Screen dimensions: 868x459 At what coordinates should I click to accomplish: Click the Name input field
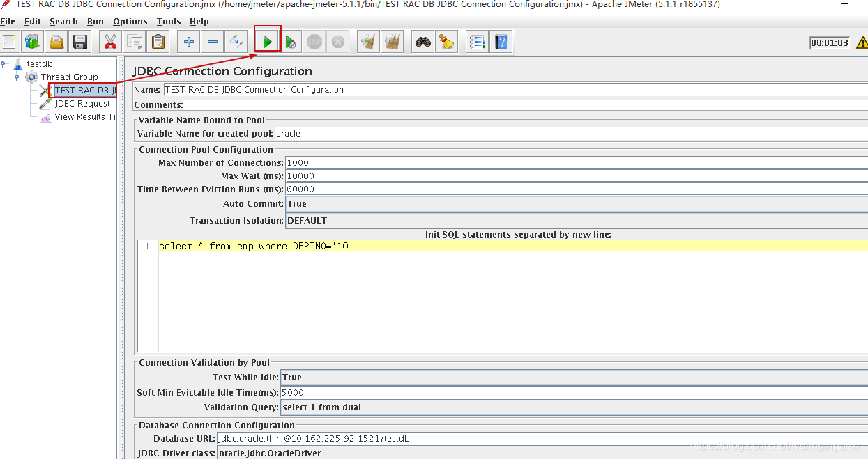(515, 90)
